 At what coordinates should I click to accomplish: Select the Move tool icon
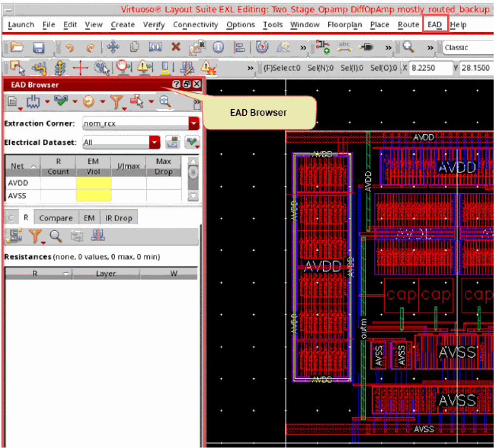(x=113, y=47)
